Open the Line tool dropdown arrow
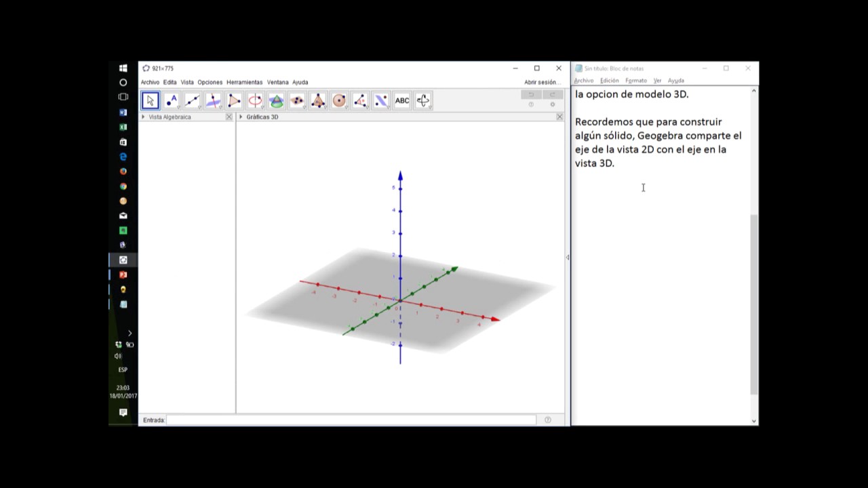The height and width of the screenshot is (488, 868). coord(199,108)
